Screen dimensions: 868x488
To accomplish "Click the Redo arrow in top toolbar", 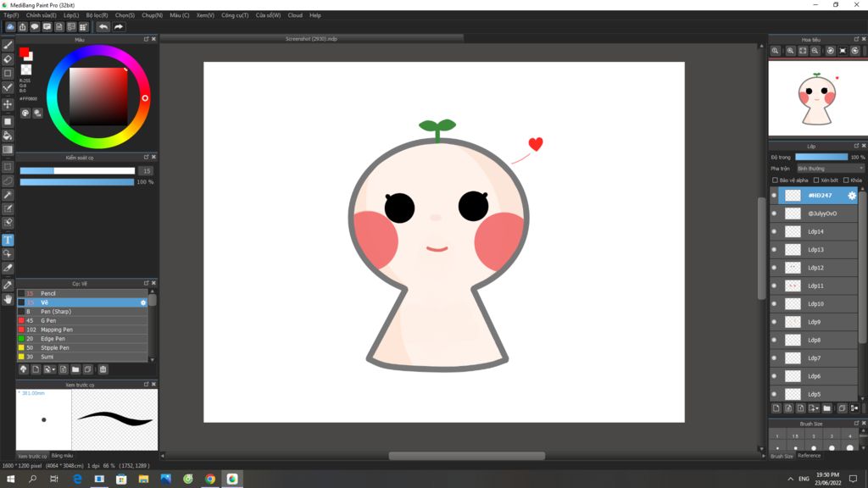I will pos(119,26).
